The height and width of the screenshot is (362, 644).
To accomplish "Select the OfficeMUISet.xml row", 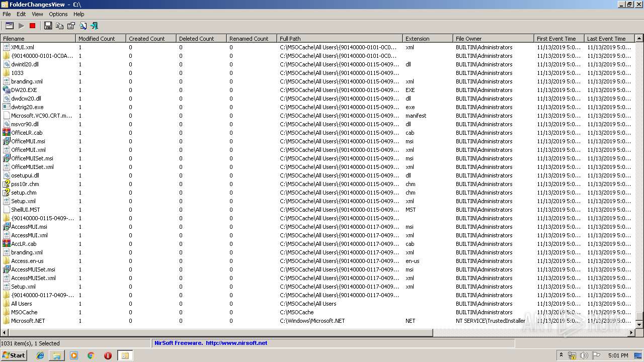I will (317, 167).
